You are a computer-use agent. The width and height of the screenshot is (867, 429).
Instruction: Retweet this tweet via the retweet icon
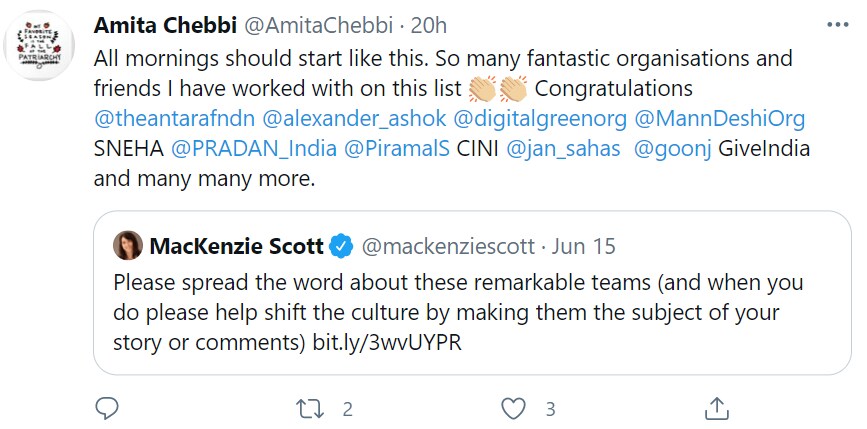(311, 409)
